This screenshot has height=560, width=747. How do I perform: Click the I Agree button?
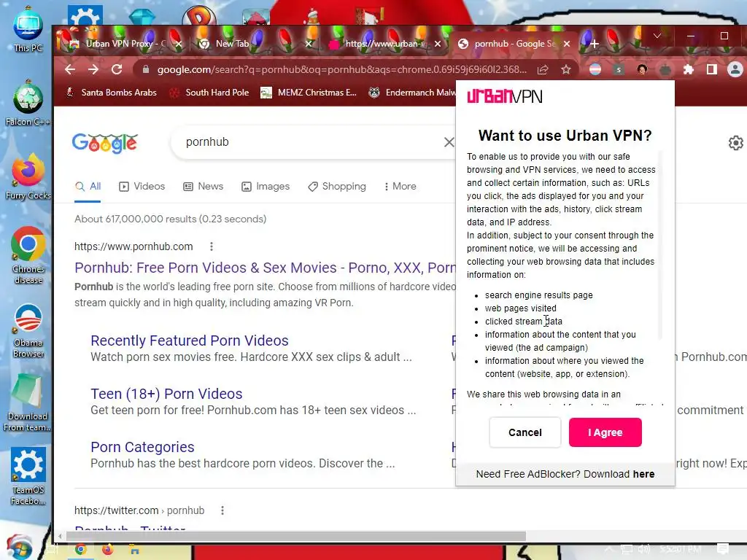pos(605,432)
